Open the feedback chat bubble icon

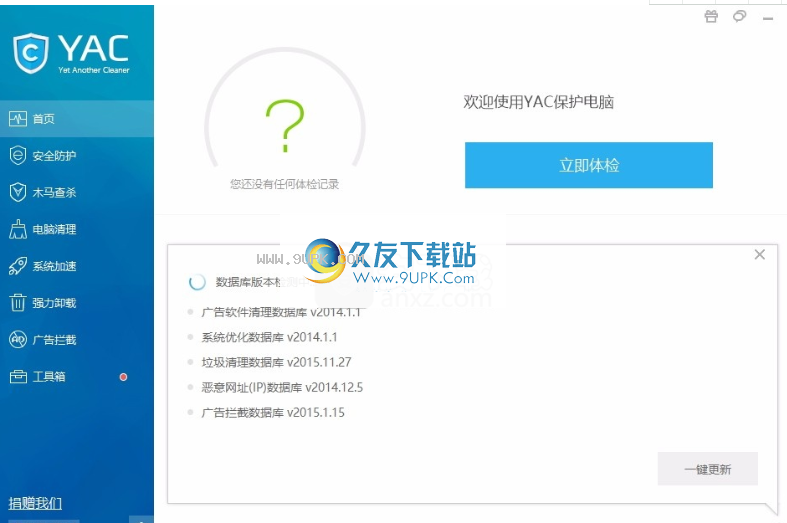point(739,17)
